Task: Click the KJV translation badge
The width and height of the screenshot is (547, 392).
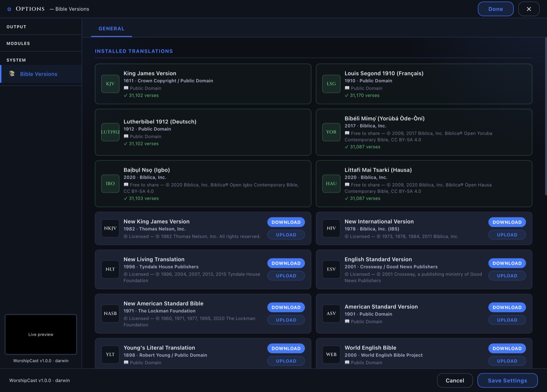Action: coord(110,84)
